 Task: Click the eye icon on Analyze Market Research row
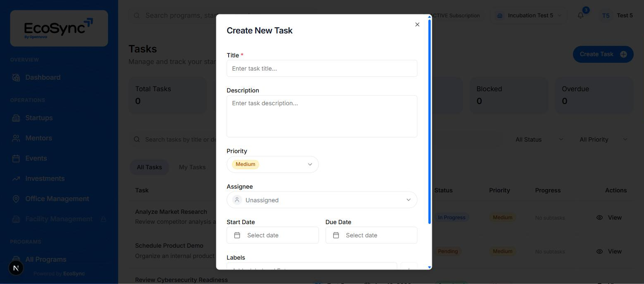(x=599, y=218)
